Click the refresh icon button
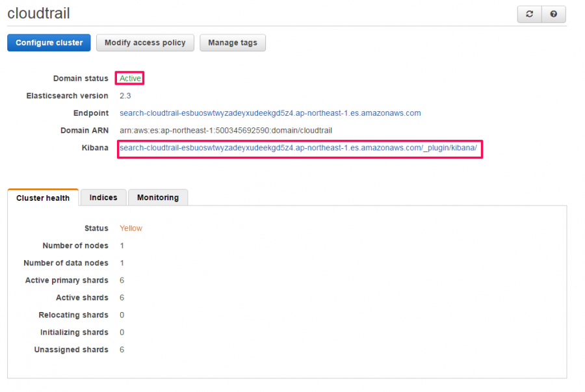Image resolution: width=585 pixels, height=392 pixels. coord(529,14)
